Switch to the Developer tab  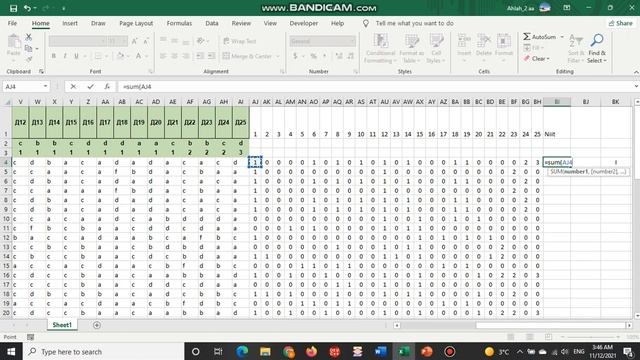coord(304,23)
